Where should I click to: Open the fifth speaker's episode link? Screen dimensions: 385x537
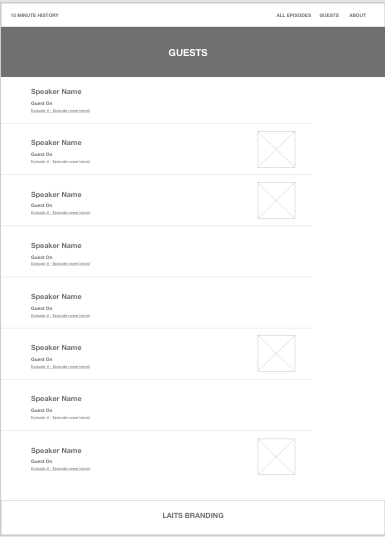point(60,315)
